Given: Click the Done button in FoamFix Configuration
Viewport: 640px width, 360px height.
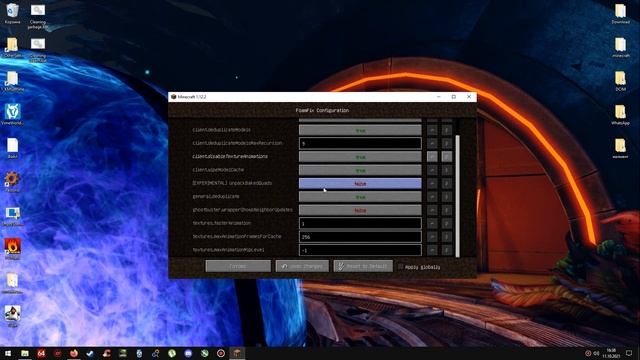Looking at the screenshot, I should 238,266.
